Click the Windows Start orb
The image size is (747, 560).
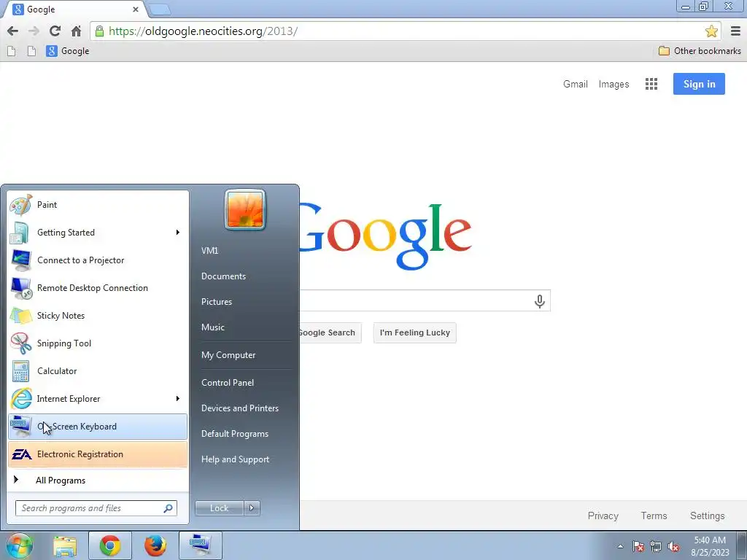[x=20, y=545]
